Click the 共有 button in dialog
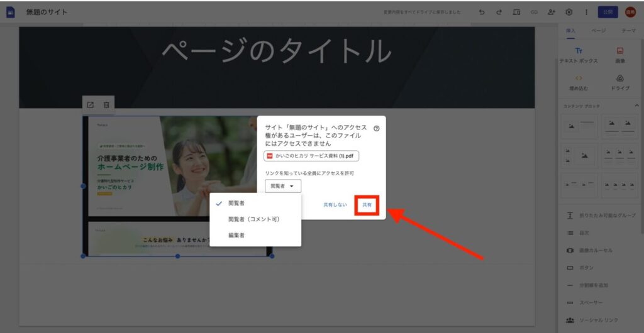This screenshot has width=644, height=333. click(367, 205)
